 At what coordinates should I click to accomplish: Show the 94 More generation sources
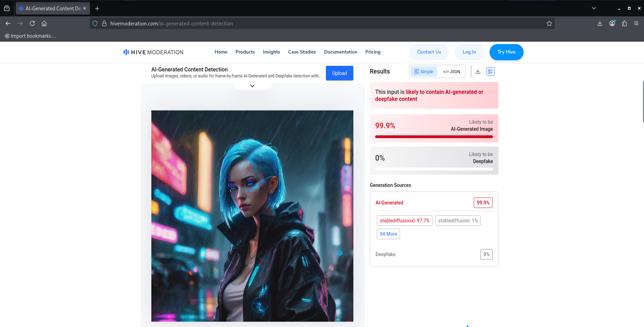pos(388,234)
